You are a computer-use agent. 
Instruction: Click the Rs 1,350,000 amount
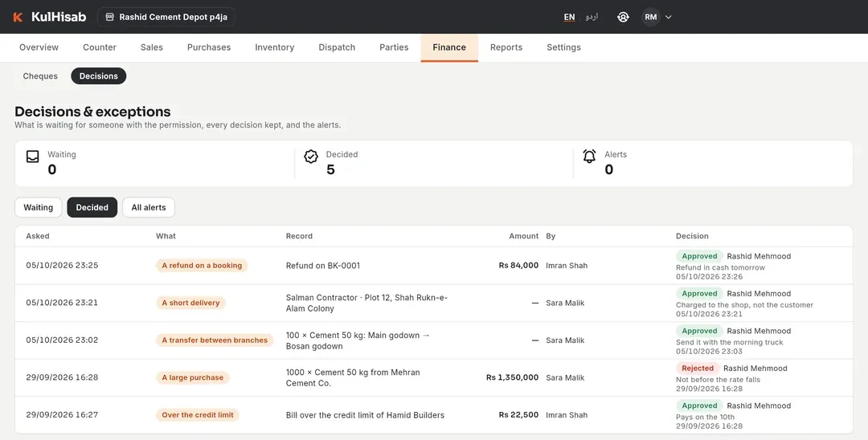click(x=512, y=377)
